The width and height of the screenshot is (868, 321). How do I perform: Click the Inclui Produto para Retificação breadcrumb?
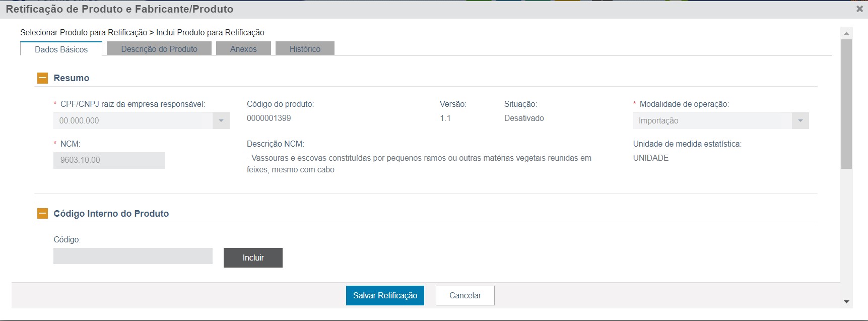(x=210, y=32)
